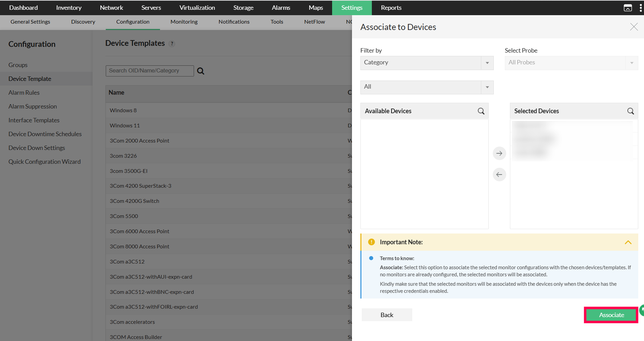Image resolution: width=644 pixels, height=341 pixels.
Task: Open the vertical dots more menu
Action: [x=640, y=8]
